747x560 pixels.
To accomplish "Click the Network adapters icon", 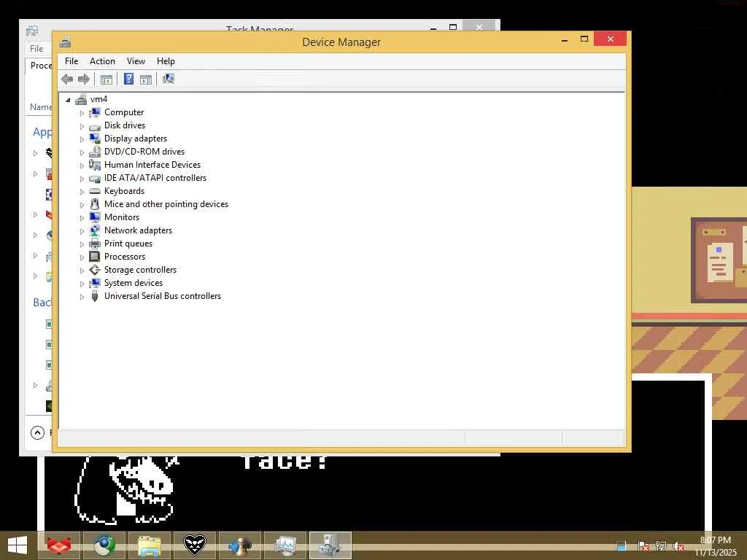I will pos(95,230).
